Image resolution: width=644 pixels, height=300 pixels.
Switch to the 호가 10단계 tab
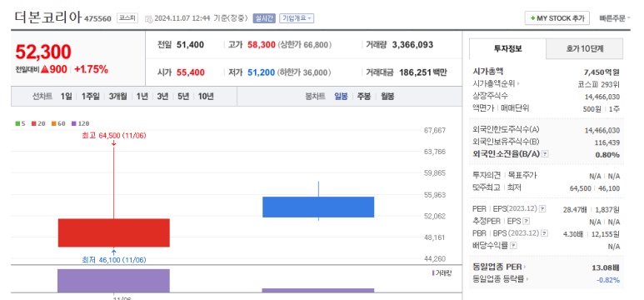point(585,48)
